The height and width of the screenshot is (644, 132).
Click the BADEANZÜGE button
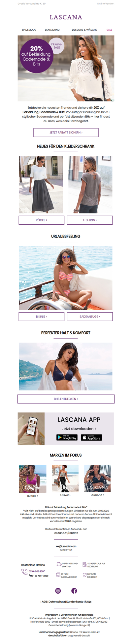pos(90,317)
